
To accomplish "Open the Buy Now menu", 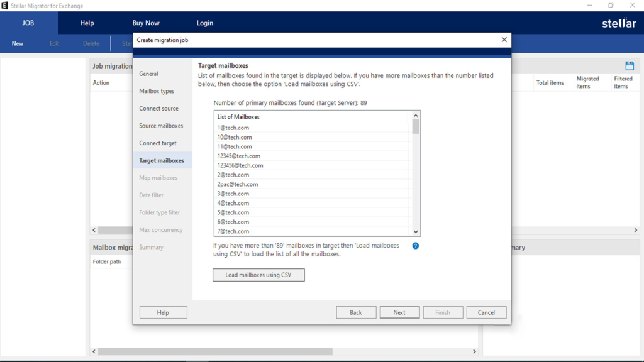I will (146, 23).
